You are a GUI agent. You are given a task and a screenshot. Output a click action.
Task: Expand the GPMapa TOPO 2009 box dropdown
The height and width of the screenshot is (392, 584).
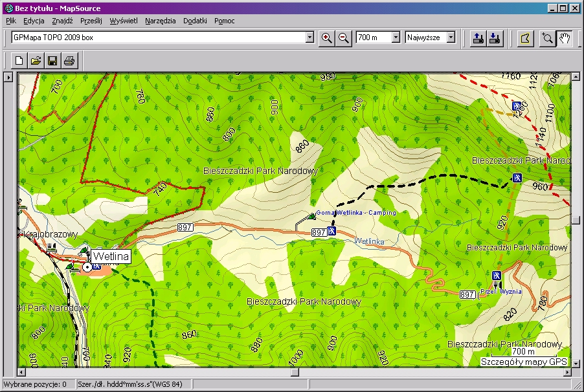[x=309, y=38]
